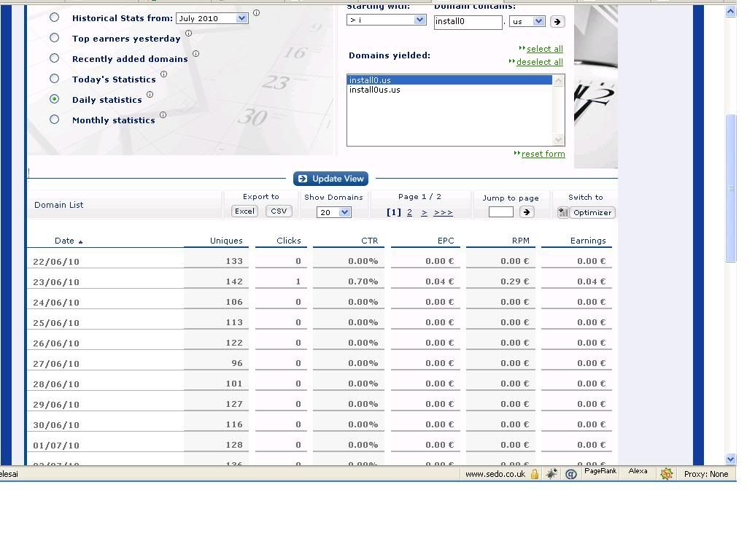747x560 pixels.
Task: Sort table by Date column header
Action: click(x=64, y=241)
